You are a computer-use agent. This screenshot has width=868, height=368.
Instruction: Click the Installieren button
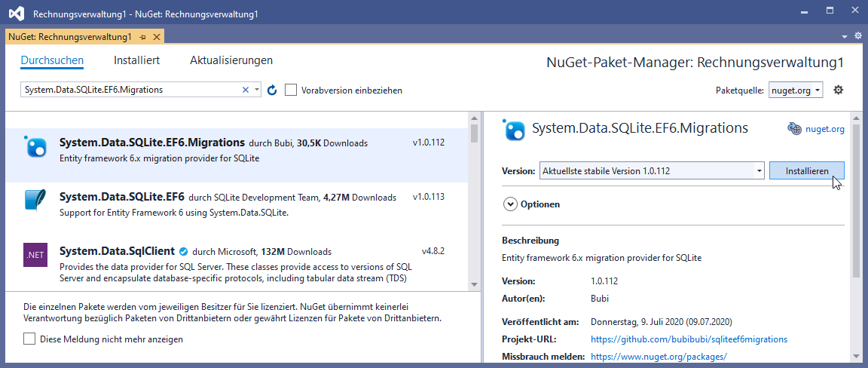point(807,170)
